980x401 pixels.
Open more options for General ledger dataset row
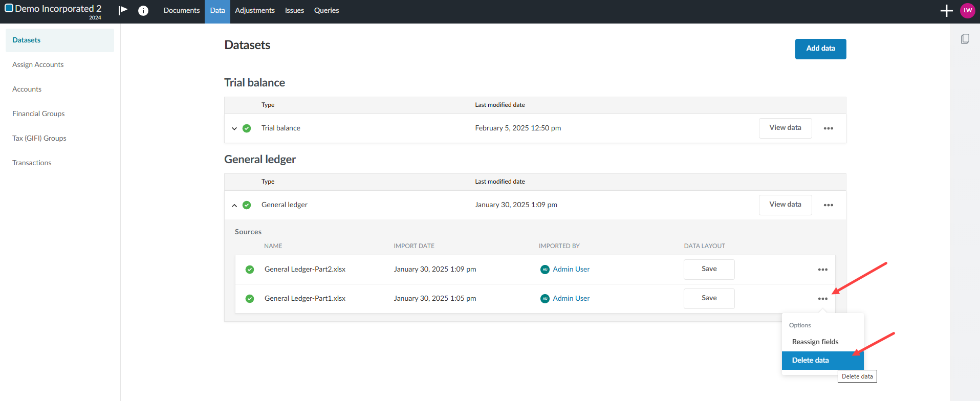pos(828,205)
